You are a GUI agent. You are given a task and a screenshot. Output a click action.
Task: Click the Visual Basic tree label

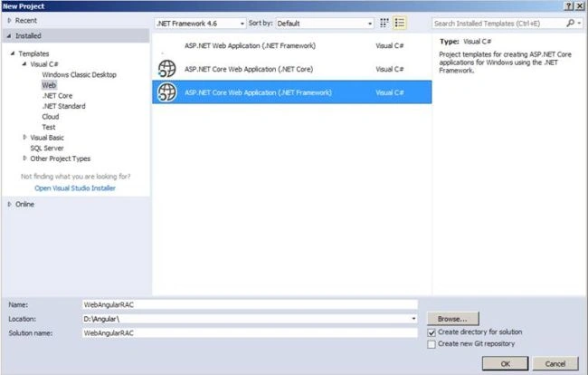(47, 138)
